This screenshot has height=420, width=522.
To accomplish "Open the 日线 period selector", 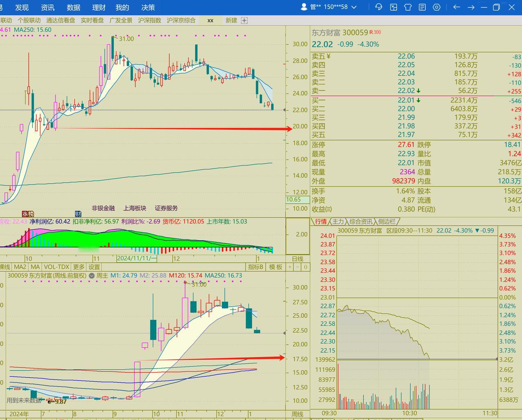I will (x=297, y=259).
